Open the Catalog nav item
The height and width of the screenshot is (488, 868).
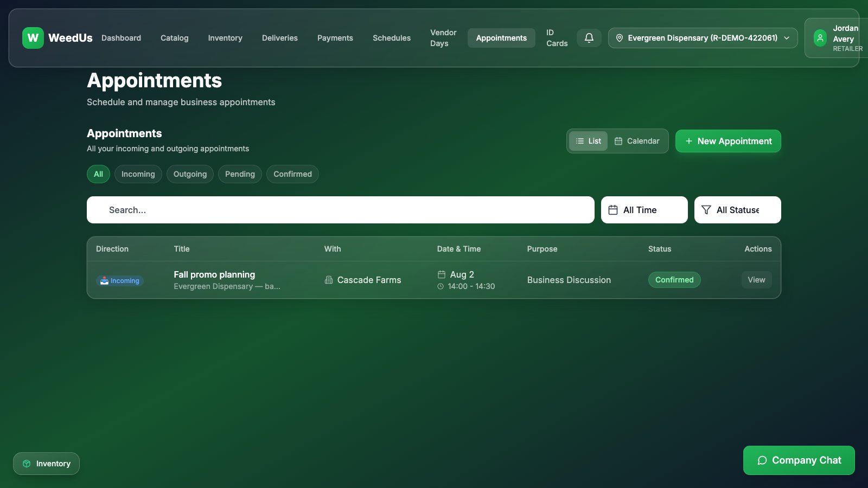coord(175,38)
